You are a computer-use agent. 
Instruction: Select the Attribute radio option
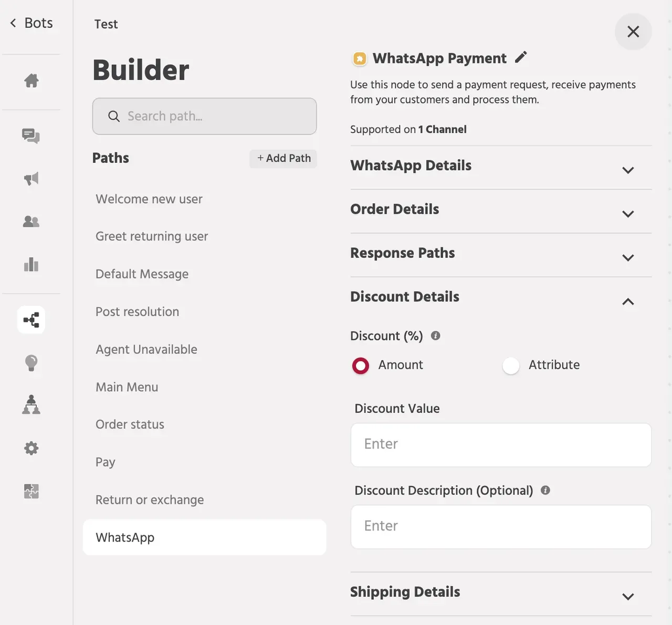511,366
